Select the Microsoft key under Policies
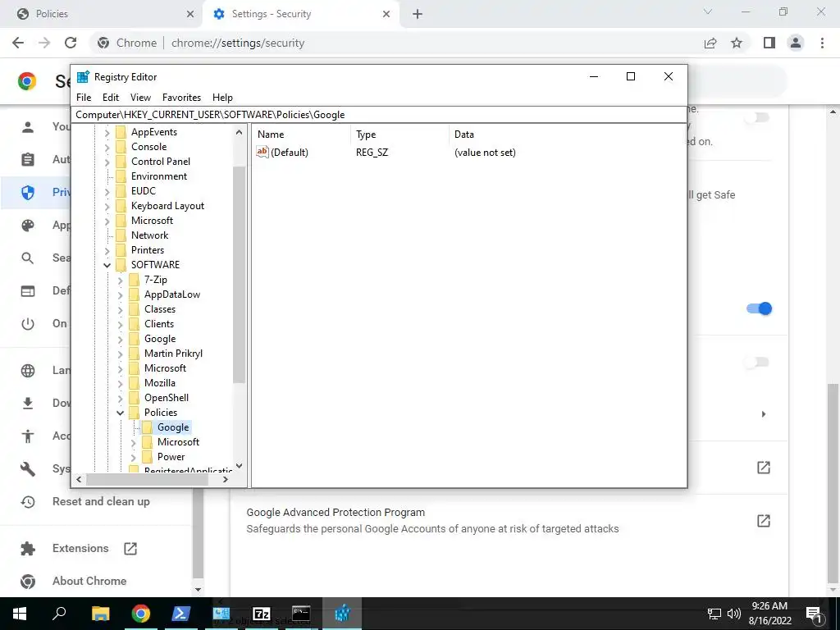The width and height of the screenshot is (840, 630). pyautogui.click(x=178, y=442)
